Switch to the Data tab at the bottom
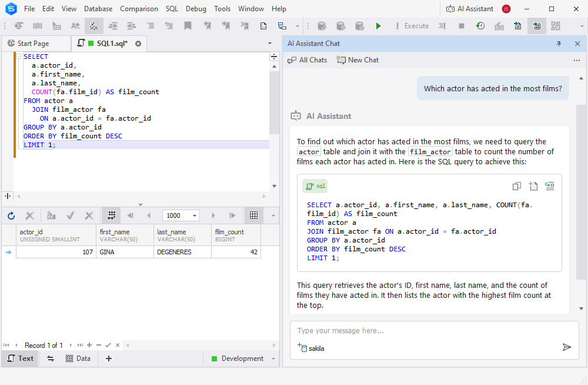The width and height of the screenshot is (588, 385). 79,359
